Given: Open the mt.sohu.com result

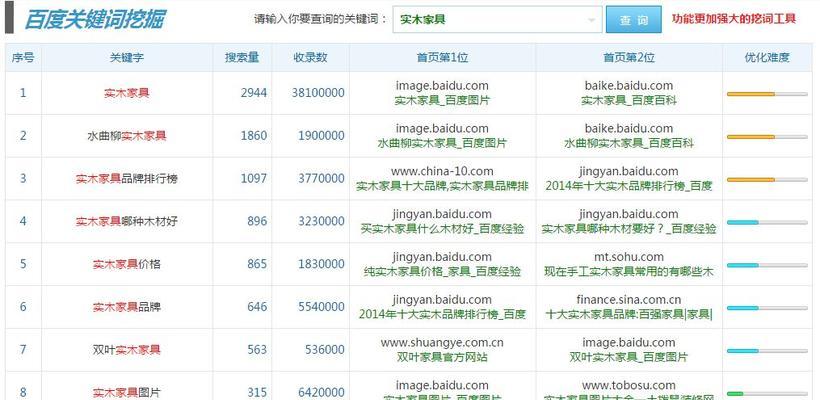Looking at the screenshot, I should coord(629,257).
